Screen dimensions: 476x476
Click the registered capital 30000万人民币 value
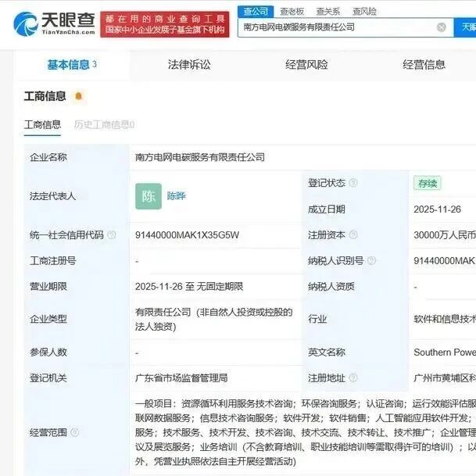[445, 235]
